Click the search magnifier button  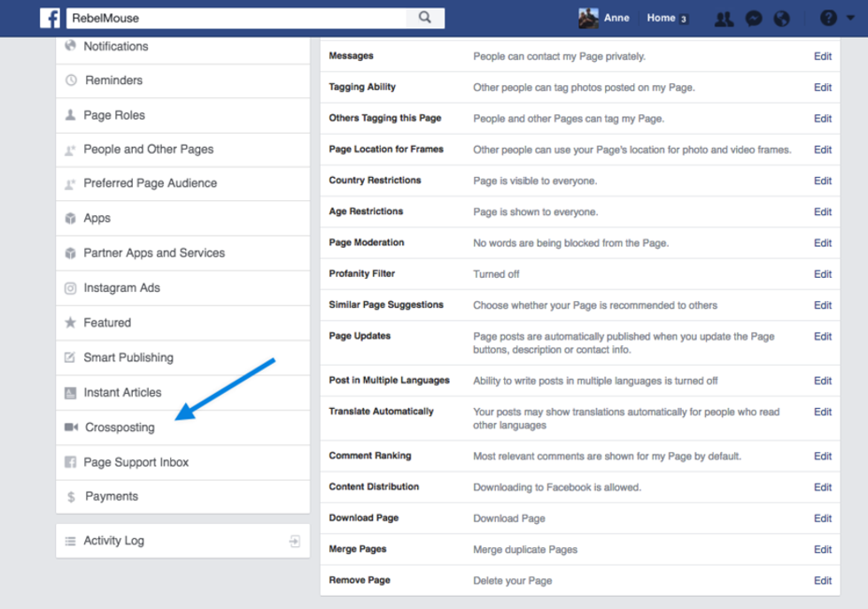(x=425, y=18)
